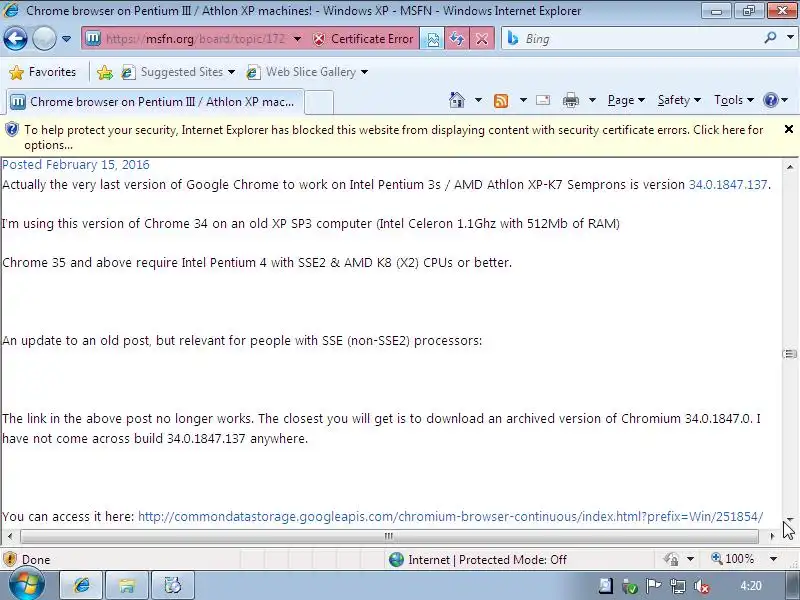Open Suggested Sites dropdown
Screen dimensions: 800x600
(178, 72)
